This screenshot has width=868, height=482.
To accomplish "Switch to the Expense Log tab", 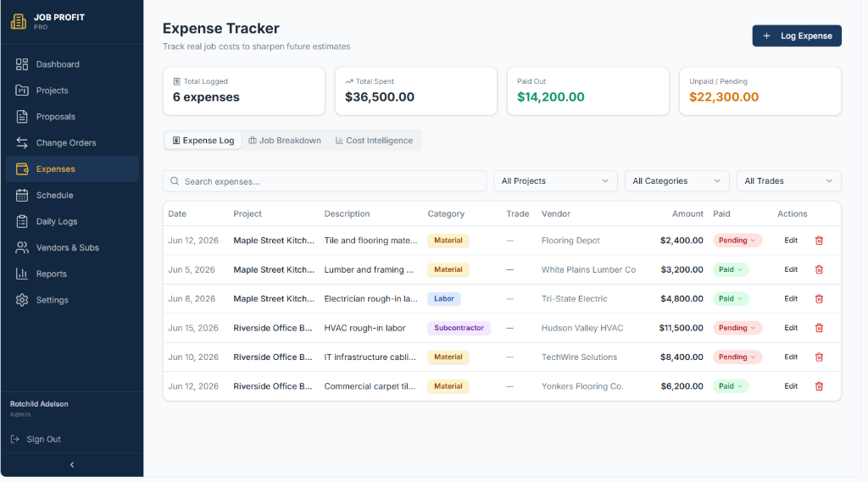I will [x=203, y=141].
